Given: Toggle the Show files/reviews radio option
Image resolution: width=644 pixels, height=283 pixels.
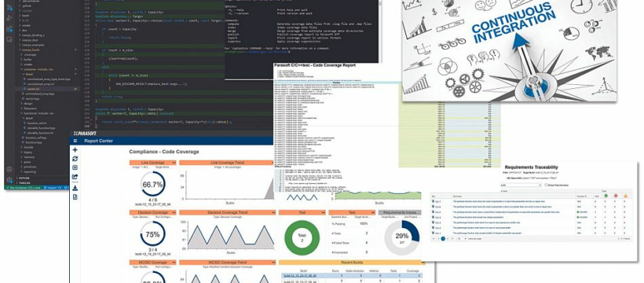Looking at the screenshot, I should [546, 185].
